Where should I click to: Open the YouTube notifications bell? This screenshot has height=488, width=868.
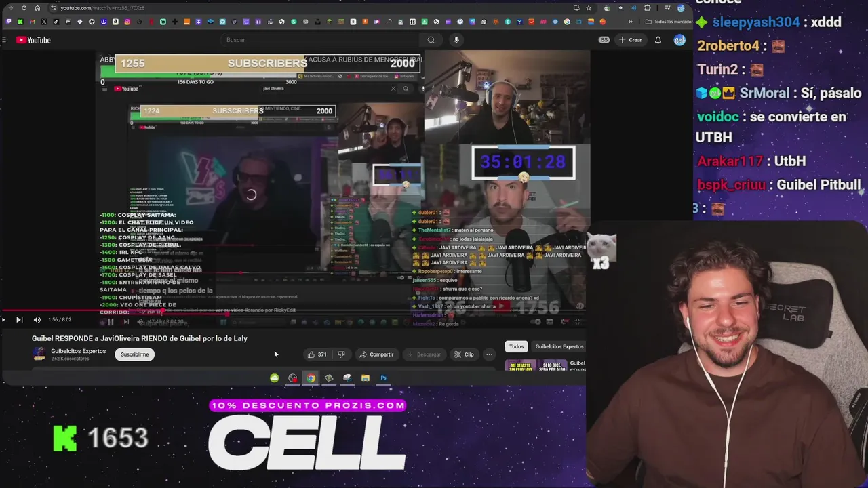click(658, 40)
